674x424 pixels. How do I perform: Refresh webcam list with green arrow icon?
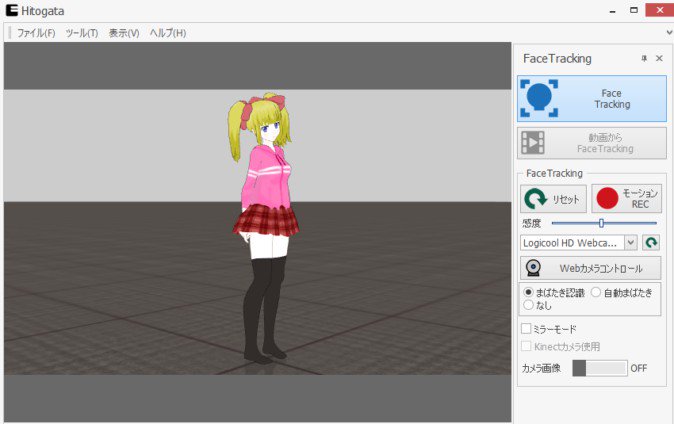tap(651, 243)
